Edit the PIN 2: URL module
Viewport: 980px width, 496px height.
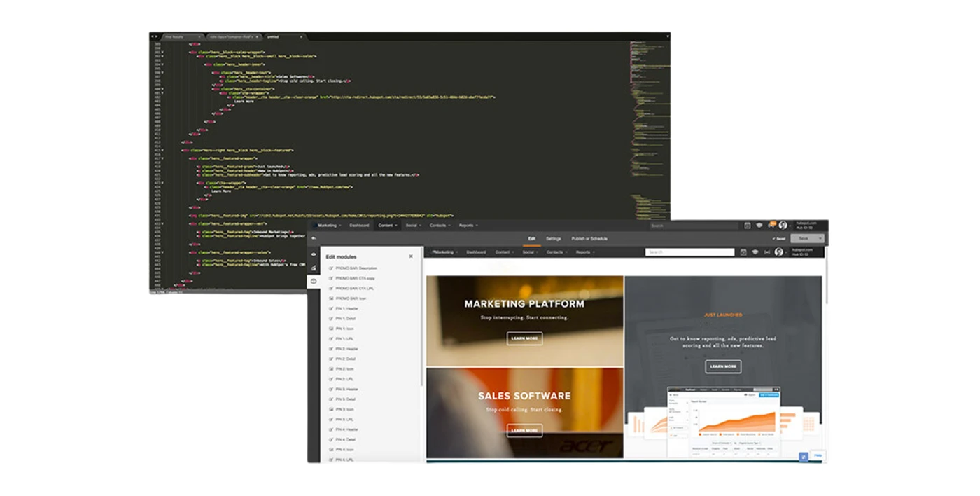click(x=341, y=379)
